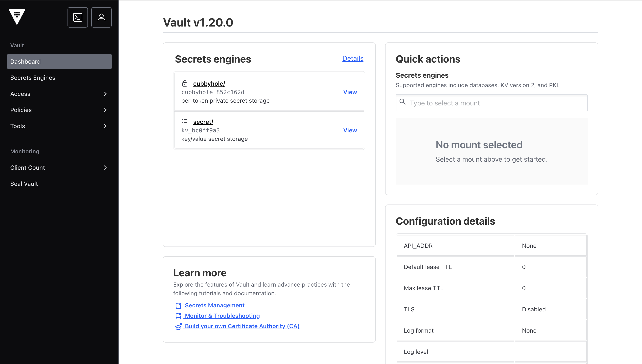Click the search magnifier icon in Quick actions
The height and width of the screenshot is (364, 642).
click(402, 102)
